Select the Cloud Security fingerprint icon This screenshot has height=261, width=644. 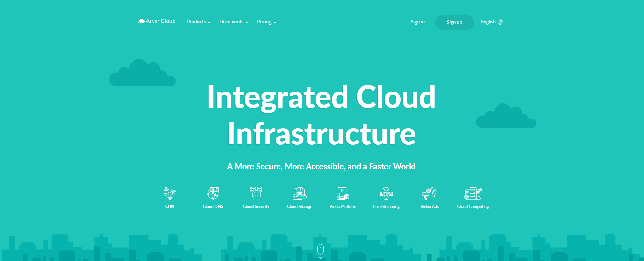click(x=256, y=193)
